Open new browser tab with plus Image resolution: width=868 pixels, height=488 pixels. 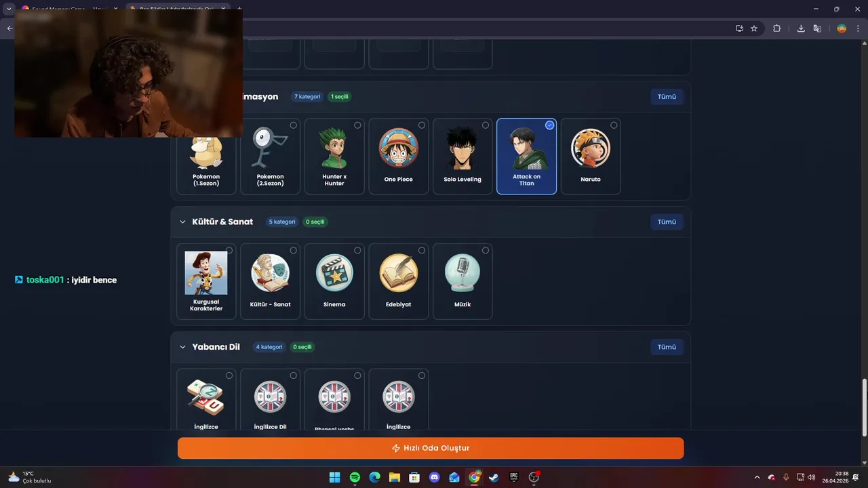pos(239,9)
